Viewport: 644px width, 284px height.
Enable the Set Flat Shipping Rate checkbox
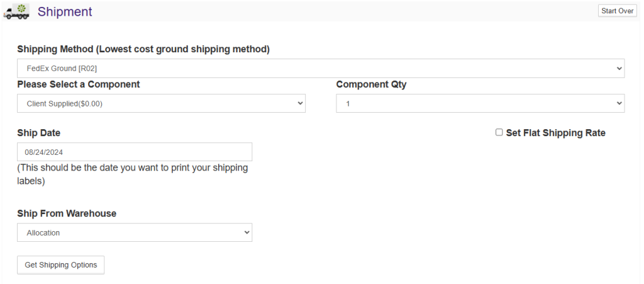499,132
